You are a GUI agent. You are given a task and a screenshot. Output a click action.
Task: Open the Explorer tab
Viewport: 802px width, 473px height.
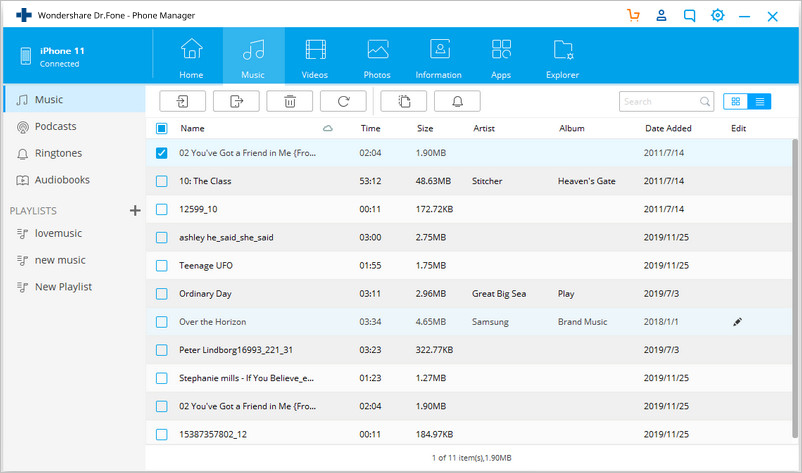point(563,56)
